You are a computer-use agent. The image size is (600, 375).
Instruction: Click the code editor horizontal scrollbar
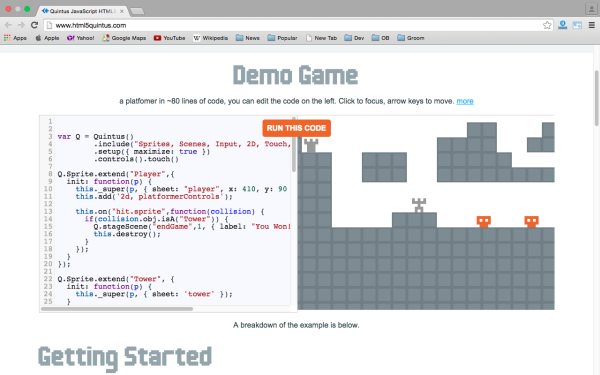click(117, 309)
